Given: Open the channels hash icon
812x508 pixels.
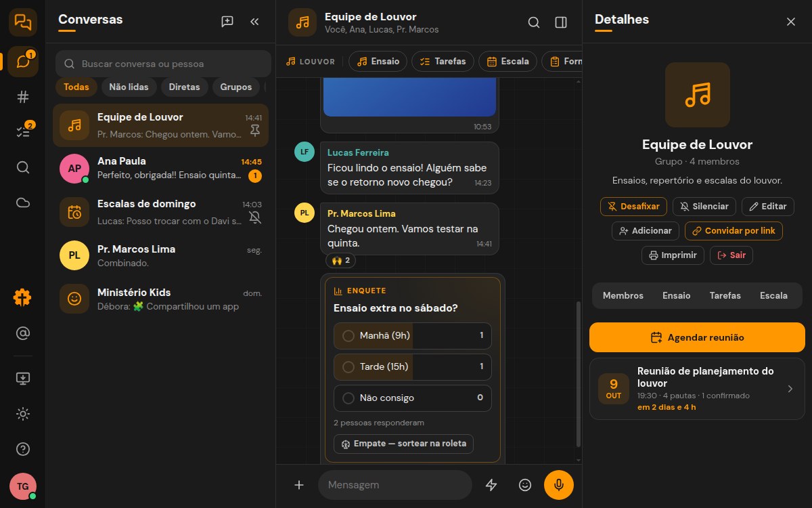Looking at the screenshot, I should point(23,97).
